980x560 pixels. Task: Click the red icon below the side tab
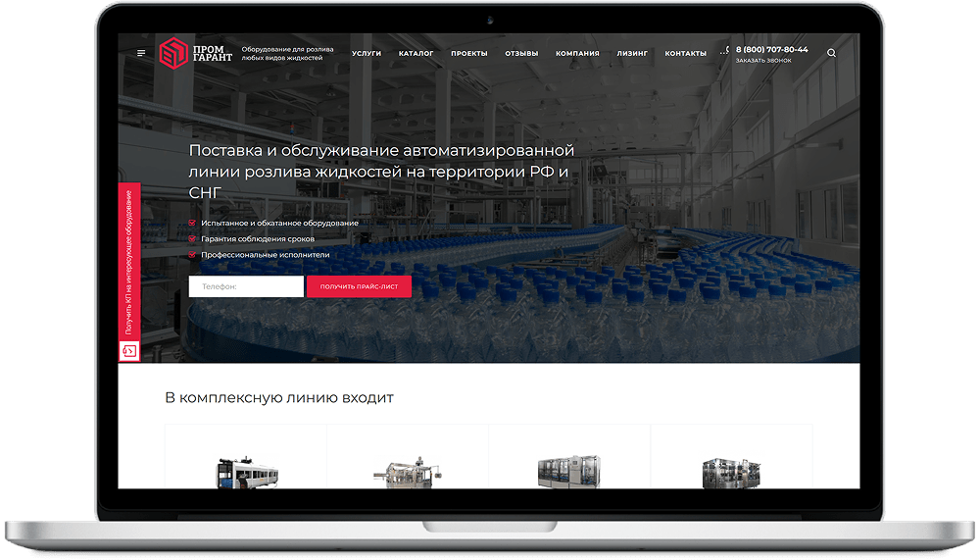129,350
